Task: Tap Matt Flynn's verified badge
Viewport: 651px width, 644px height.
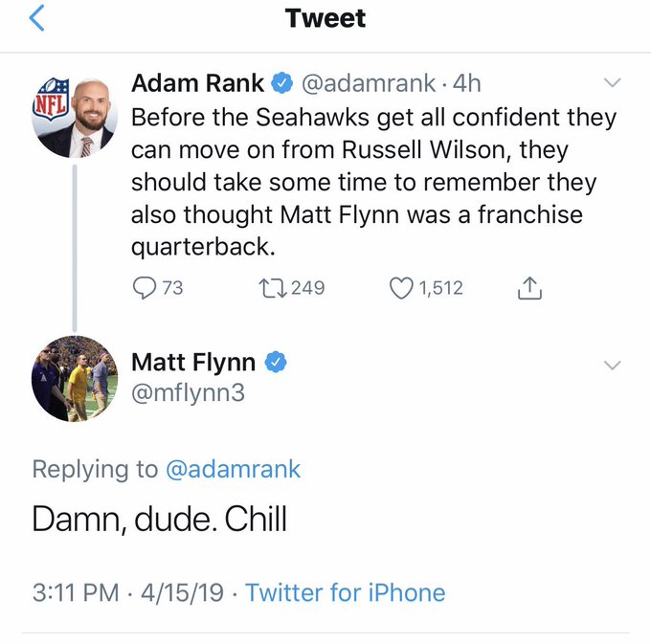Action: click(x=277, y=363)
